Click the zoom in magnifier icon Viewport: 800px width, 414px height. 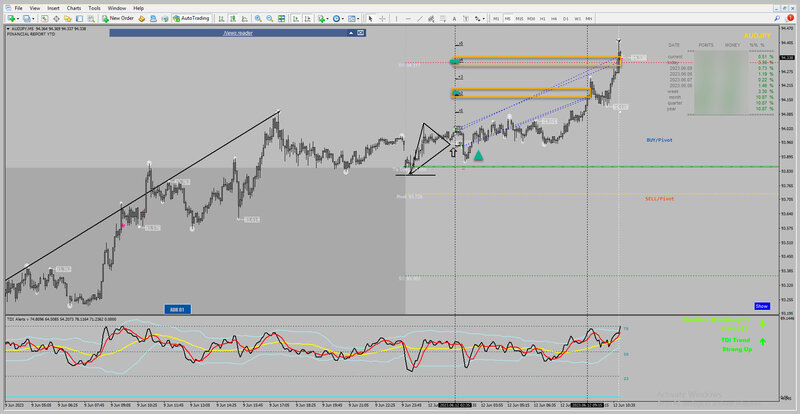tap(257, 18)
